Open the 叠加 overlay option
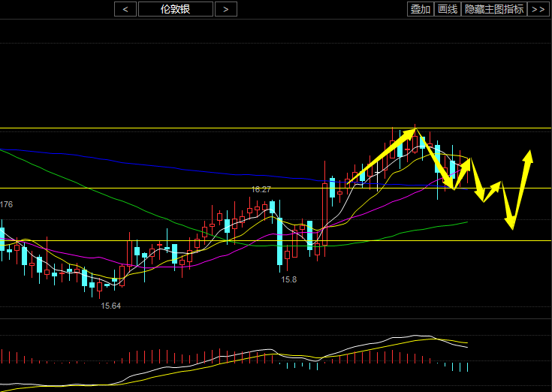Screen dimensions: 552x392 pyautogui.click(x=421, y=9)
